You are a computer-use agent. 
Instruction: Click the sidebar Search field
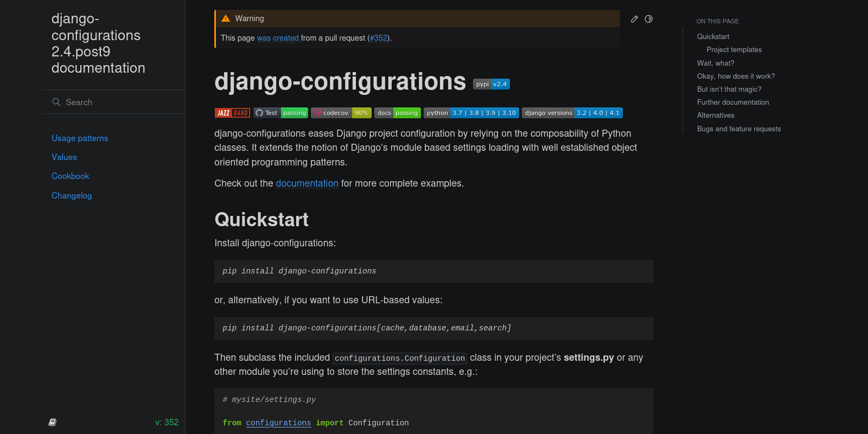click(x=113, y=102)
